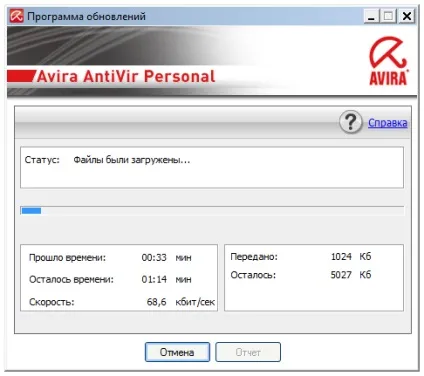The image size is (424, 376).
Task: Open the Справка help link
Action: 387,123
